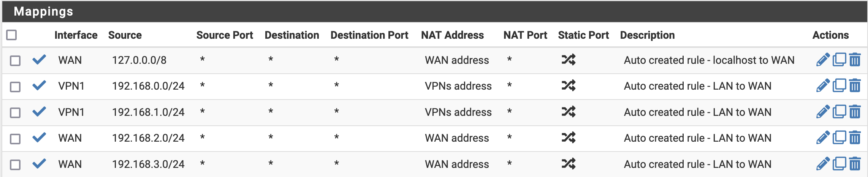Delete the 192.168.1.0/24 mapping
Screen dimensions: 868x177
(x=855, y=112)
